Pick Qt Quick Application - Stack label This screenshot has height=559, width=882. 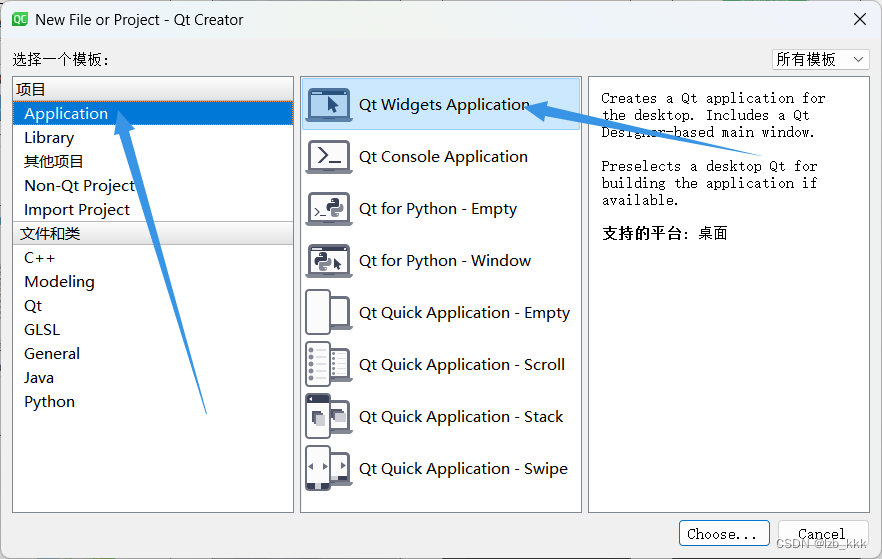(x=461, y=417)
